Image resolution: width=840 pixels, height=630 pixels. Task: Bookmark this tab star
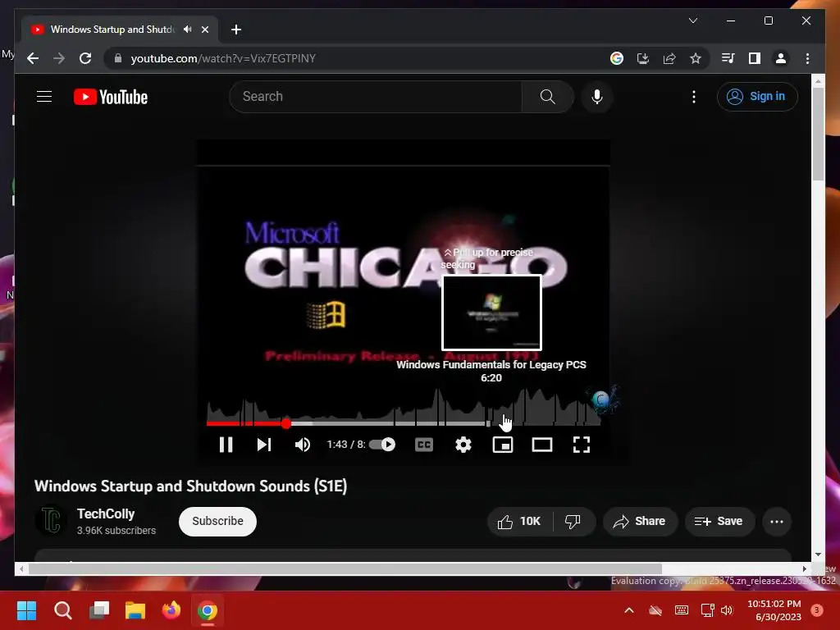[696, 58]
